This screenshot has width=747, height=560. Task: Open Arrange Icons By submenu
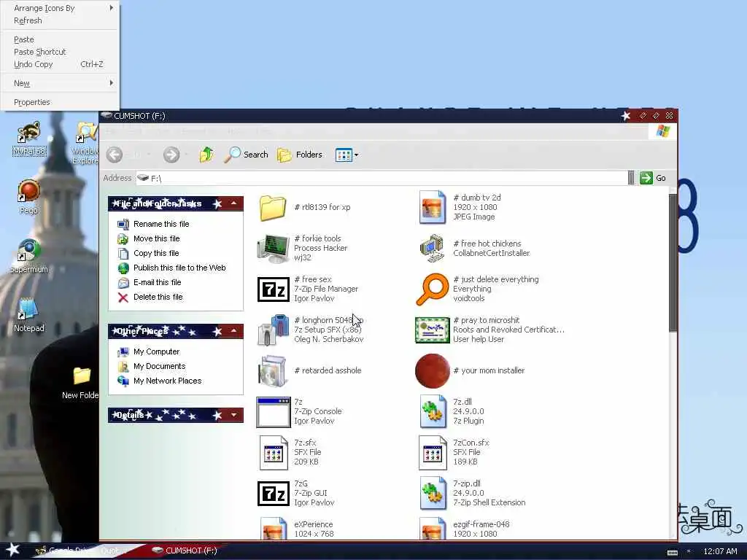(60, 8)
